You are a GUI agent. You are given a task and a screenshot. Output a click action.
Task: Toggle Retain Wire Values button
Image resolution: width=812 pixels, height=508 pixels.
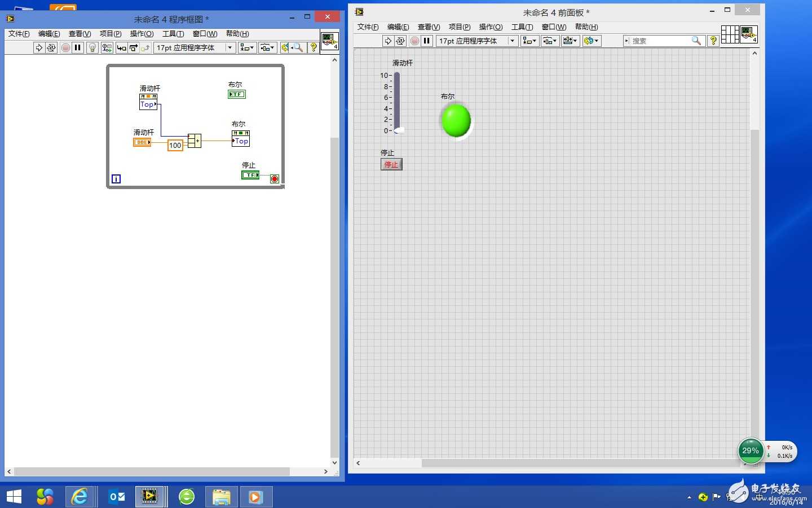(x=107, y=48)
